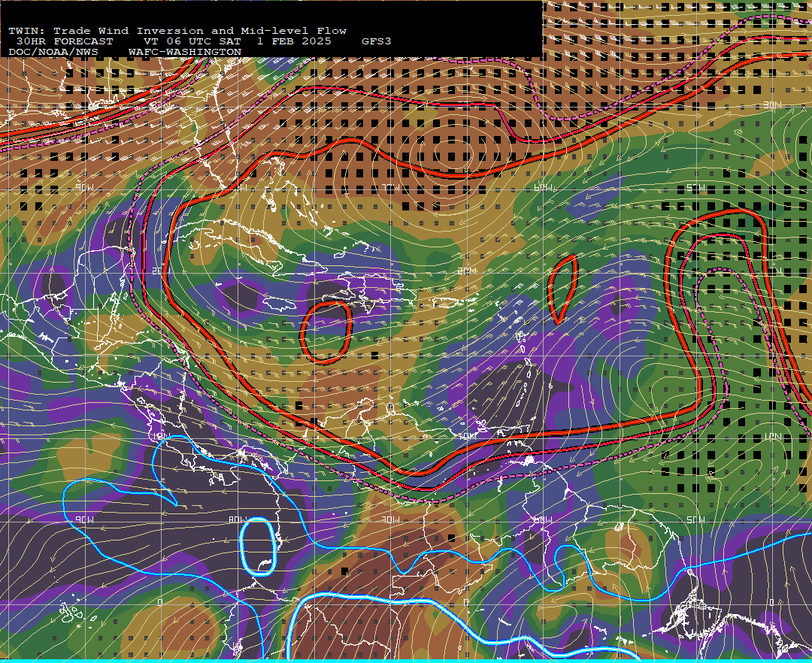Click the 'DOC/NOAA/NWS' source text

[x=53, y=53]
